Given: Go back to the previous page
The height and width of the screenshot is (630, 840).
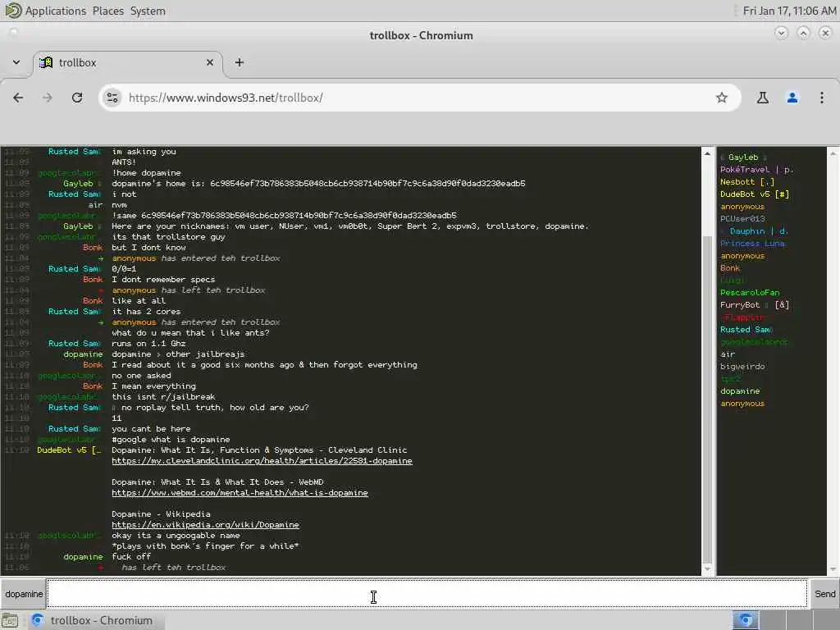Looking at the screenshot, I should [x=18, y=98].
